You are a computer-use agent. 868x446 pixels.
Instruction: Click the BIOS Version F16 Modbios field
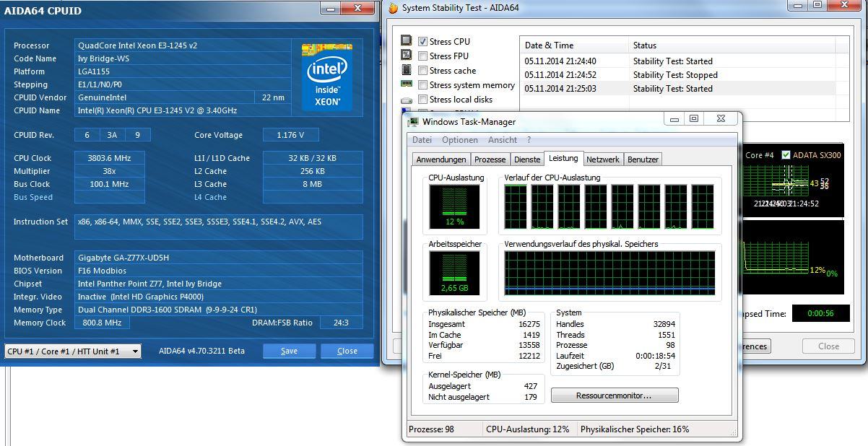219,271
